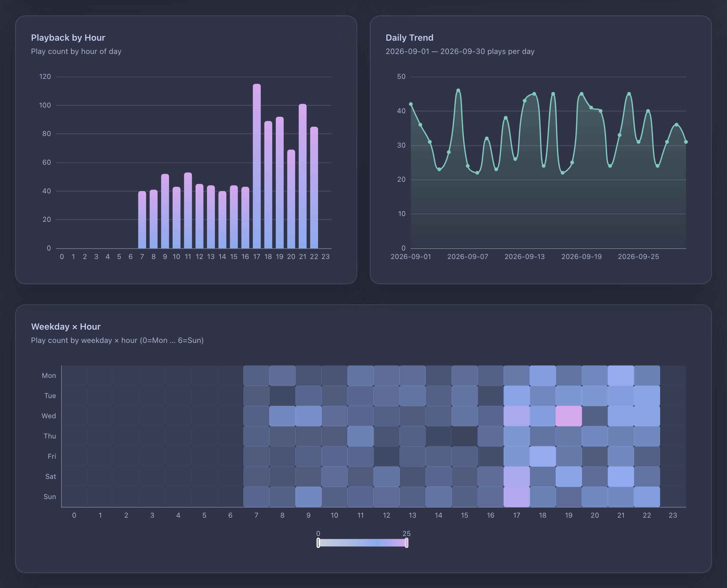
Task: Click the 'Daily Trend' title
Action: point(410,38)
